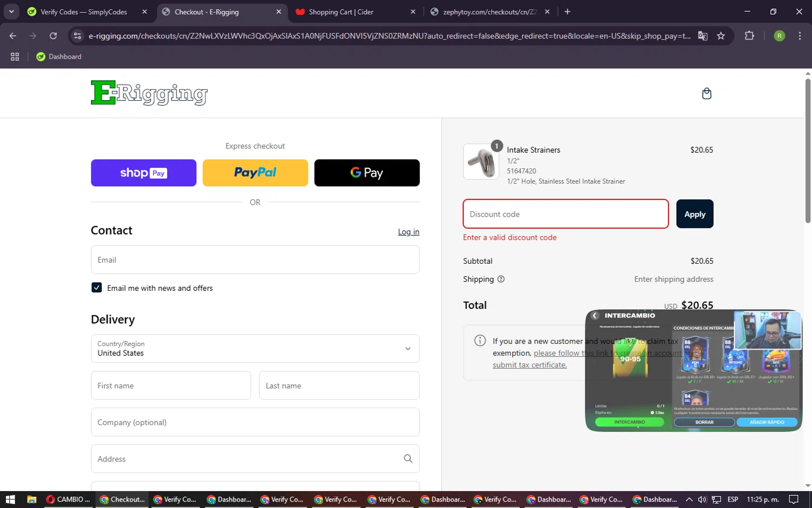
Task: Click the shipping info question mark icon
Action: click(x=501, y=279)
